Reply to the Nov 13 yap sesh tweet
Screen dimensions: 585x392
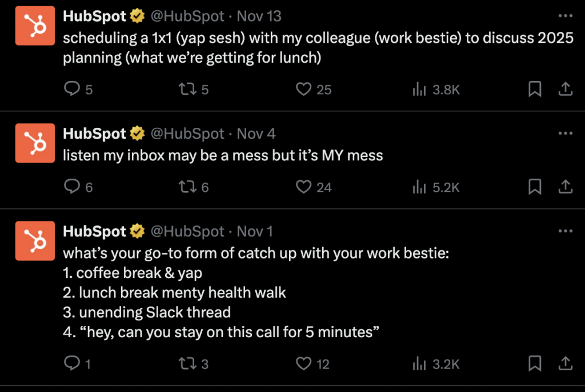(x=71, y=90)
